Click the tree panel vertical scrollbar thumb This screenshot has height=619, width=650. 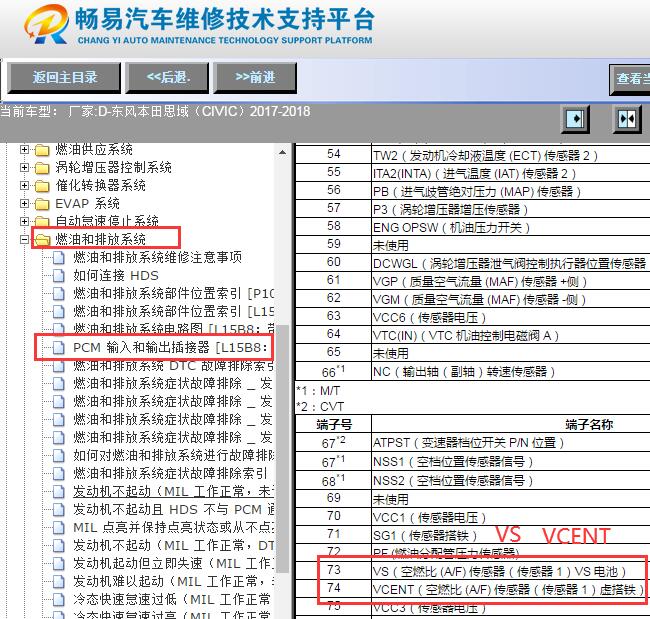283,449
